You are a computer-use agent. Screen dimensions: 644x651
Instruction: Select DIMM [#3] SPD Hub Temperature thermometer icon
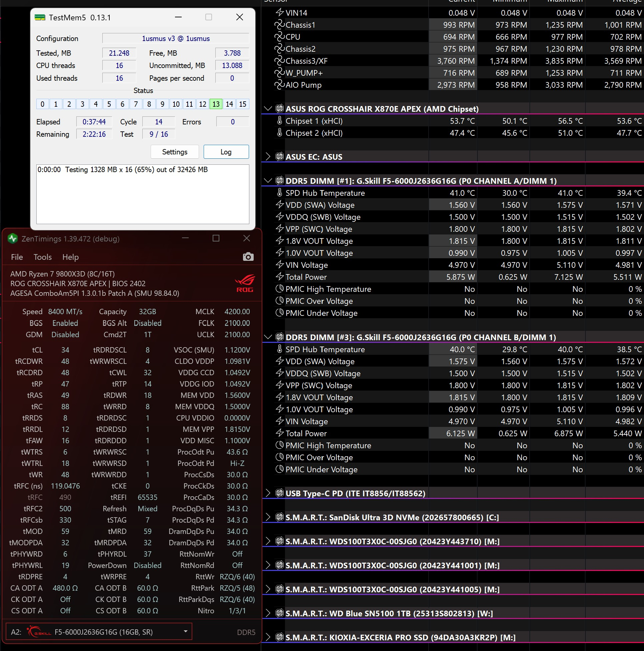(279, 349)
